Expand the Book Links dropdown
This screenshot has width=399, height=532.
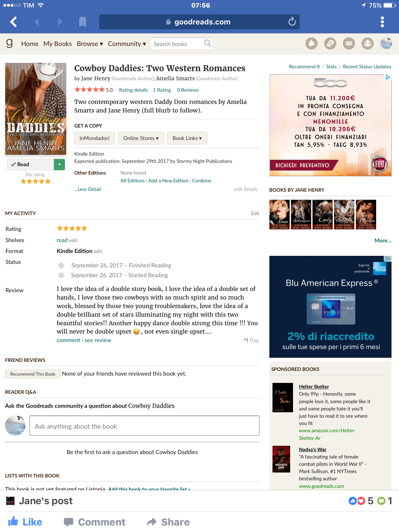click(x=187, y=138)
